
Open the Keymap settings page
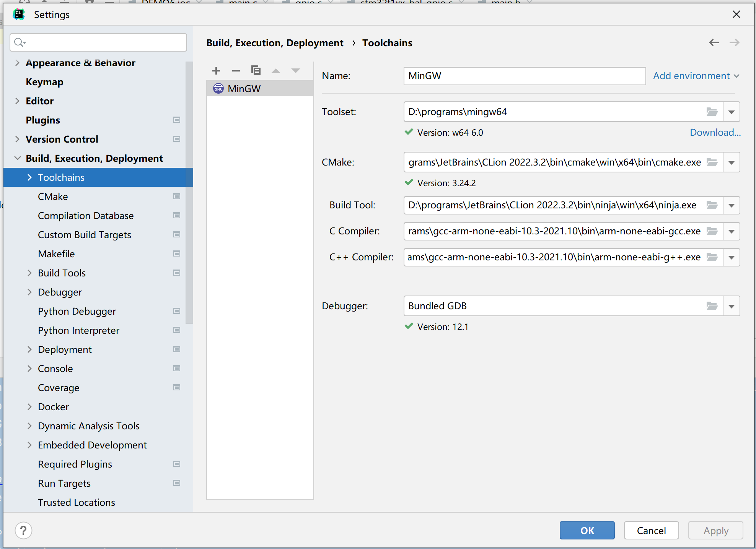point(44,82)
